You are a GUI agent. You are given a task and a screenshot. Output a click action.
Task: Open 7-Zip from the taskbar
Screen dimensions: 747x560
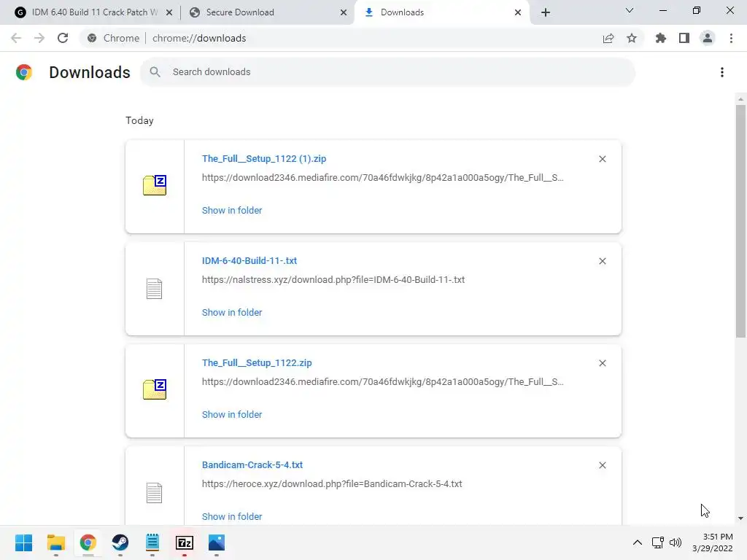[x=185, y=542]
